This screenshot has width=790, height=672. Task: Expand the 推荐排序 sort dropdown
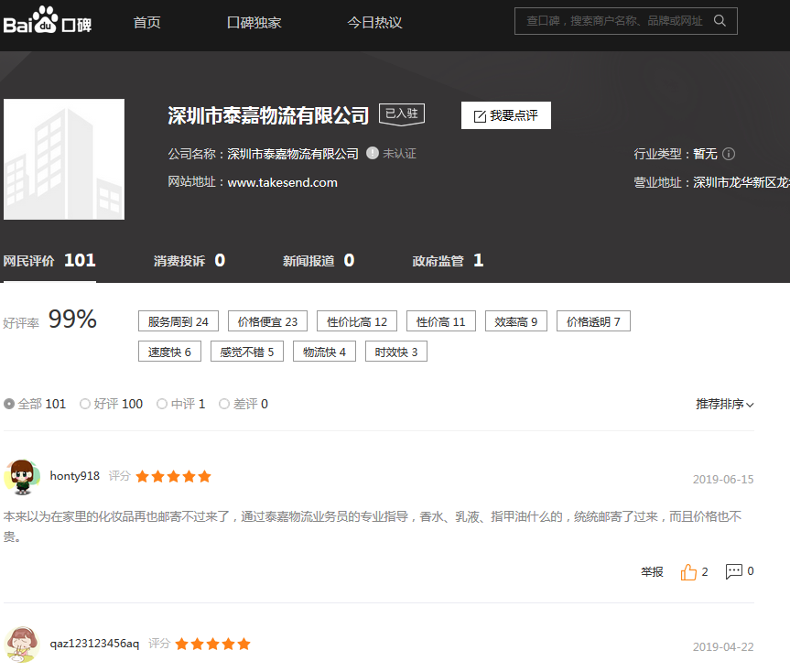(x=724, y=404)
